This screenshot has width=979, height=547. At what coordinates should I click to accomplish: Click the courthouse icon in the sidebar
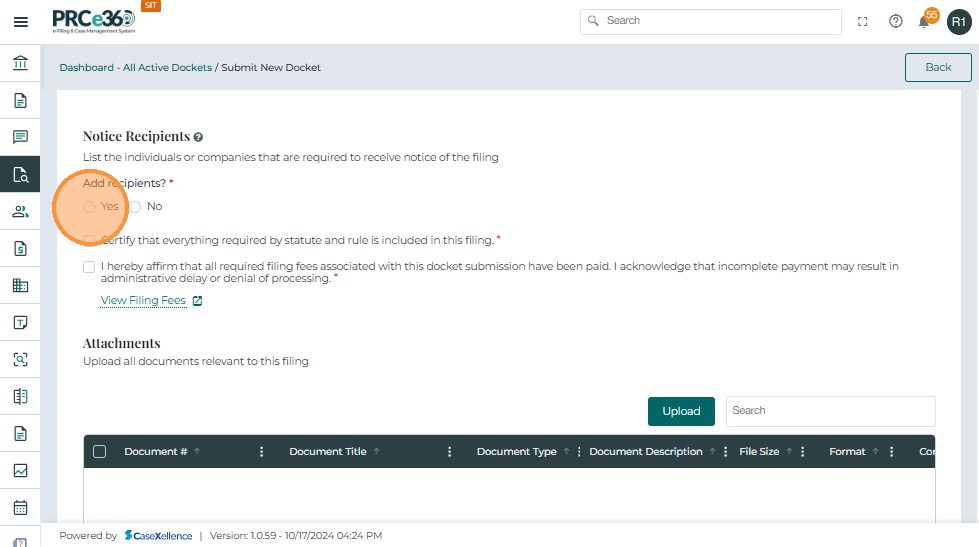20,64
